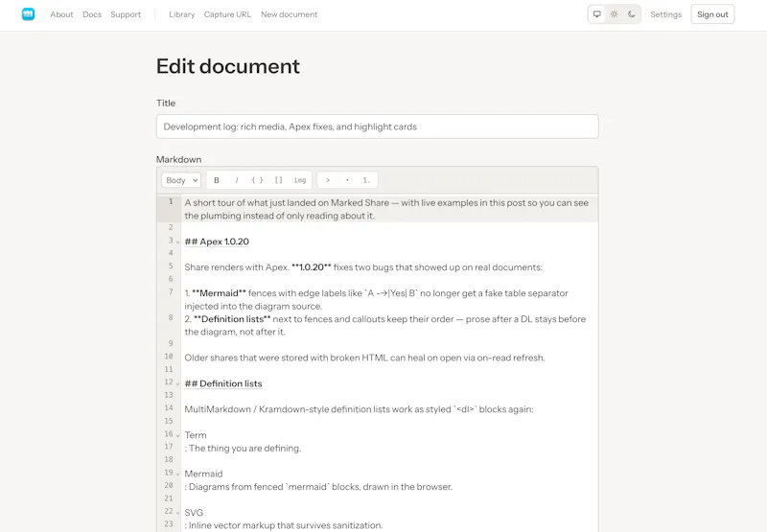Click the line number 14 in gutter
The height and width of the screenshot is (532, 767).
pos(169,407)
